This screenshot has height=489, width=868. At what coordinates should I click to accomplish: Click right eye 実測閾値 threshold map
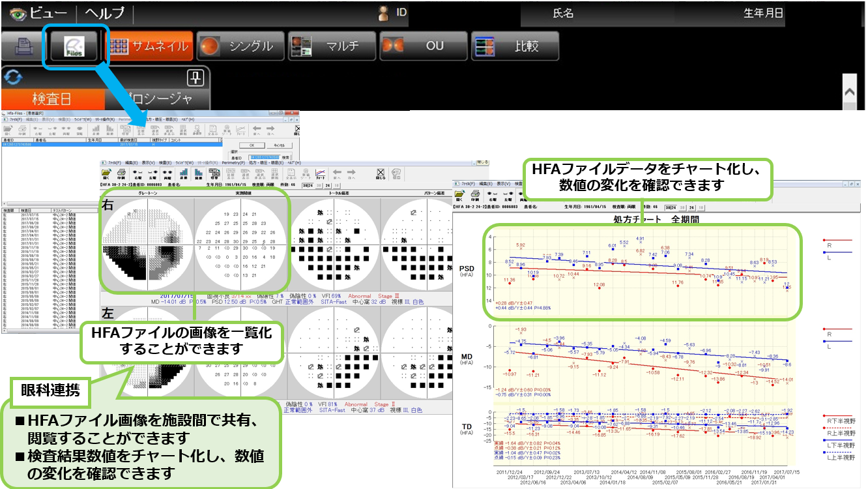(x=240, y=244)
